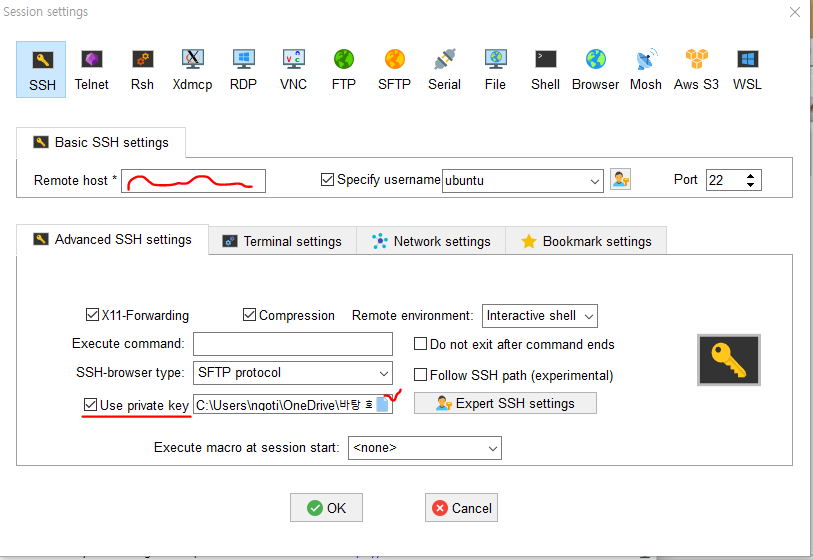The height and width of the screenshot is (560, 813).
Task: Enable Follow SSH path (experimental)
Action: click(x=420, y=374)
